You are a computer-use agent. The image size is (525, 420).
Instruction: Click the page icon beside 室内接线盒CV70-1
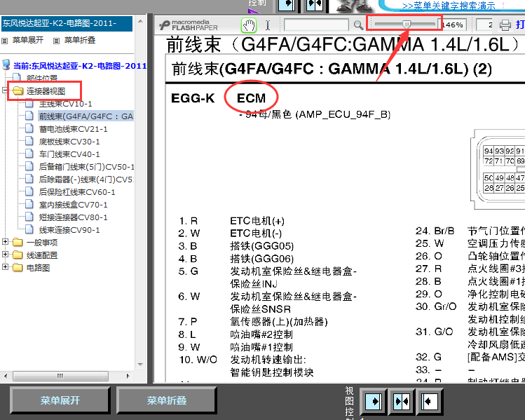(x=29, y=204)
